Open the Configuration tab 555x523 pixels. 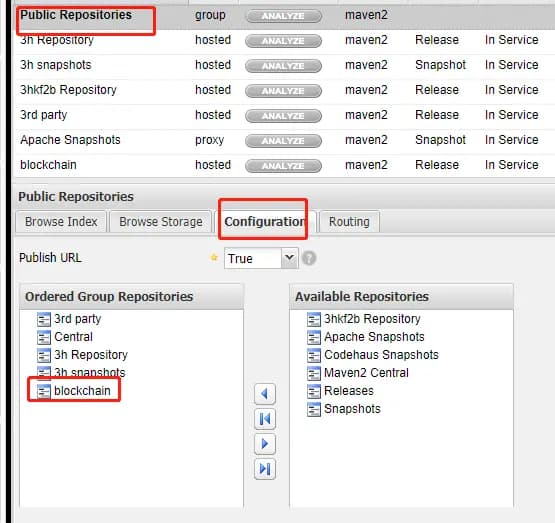tap(264, 222)
